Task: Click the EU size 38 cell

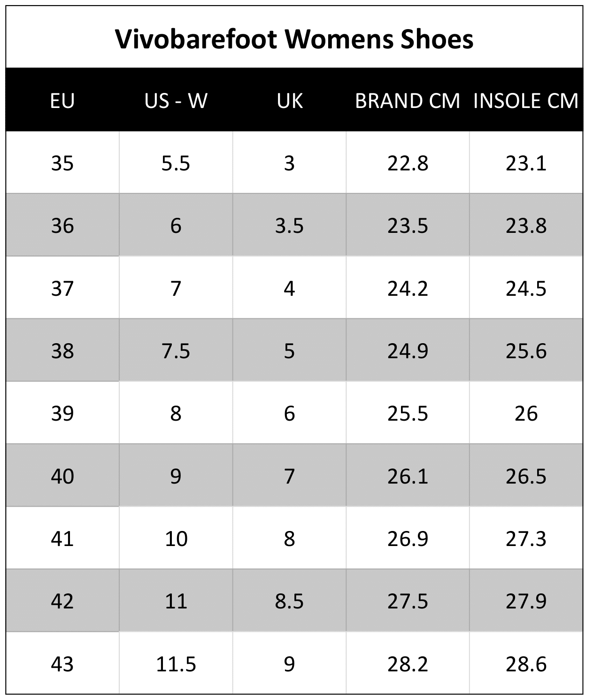Action: [x=62, y=350]
